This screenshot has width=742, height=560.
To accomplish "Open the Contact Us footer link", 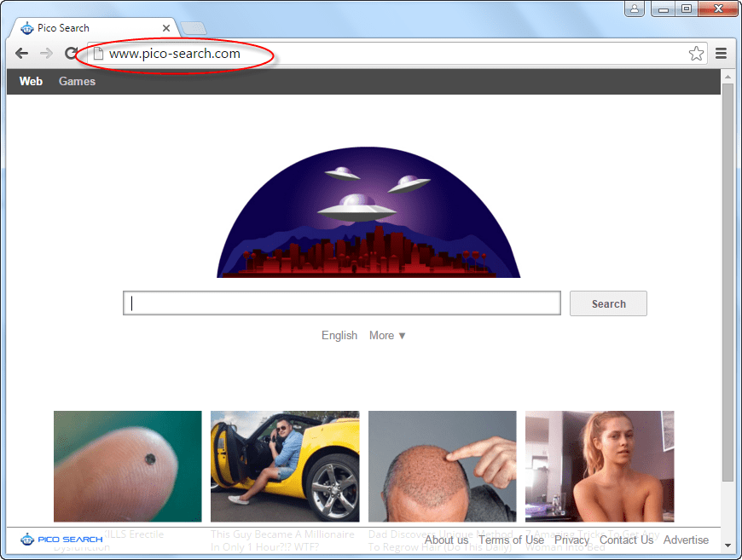I will [626, 540].
